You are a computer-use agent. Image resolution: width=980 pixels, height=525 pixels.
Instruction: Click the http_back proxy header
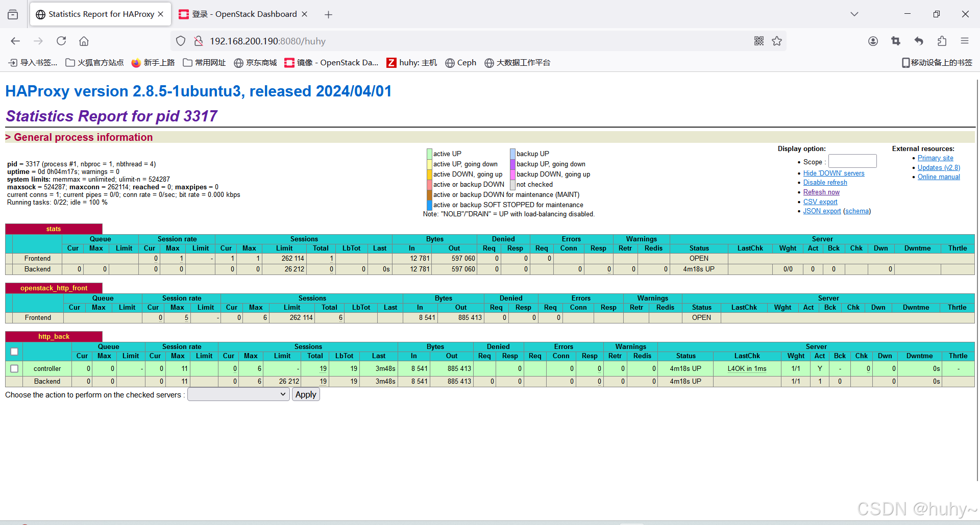54,337
